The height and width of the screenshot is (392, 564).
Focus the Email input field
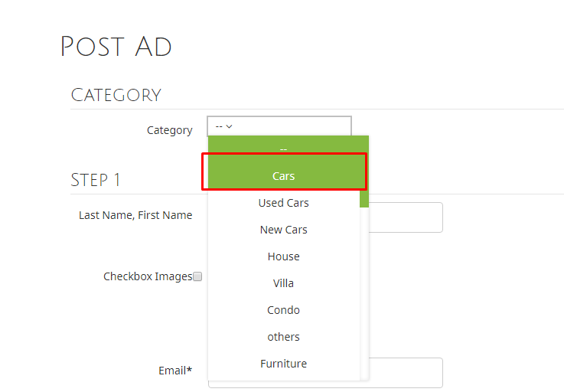point(406,373)
